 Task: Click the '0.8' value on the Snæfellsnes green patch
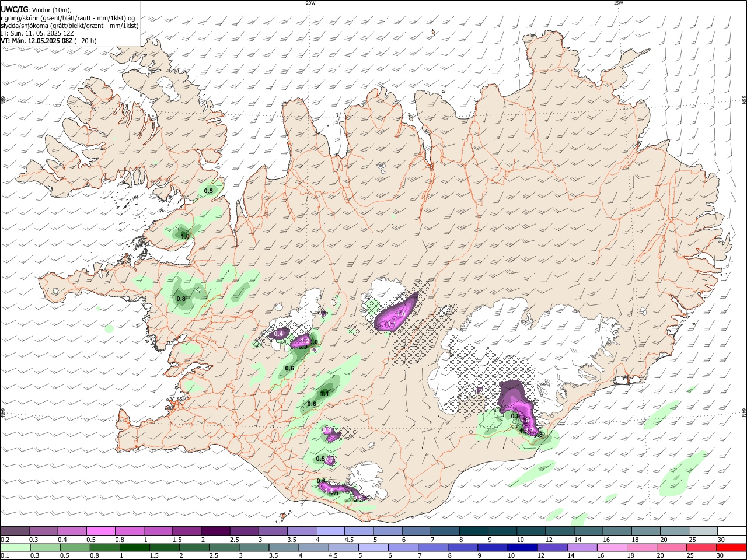[x=181, y=299]
